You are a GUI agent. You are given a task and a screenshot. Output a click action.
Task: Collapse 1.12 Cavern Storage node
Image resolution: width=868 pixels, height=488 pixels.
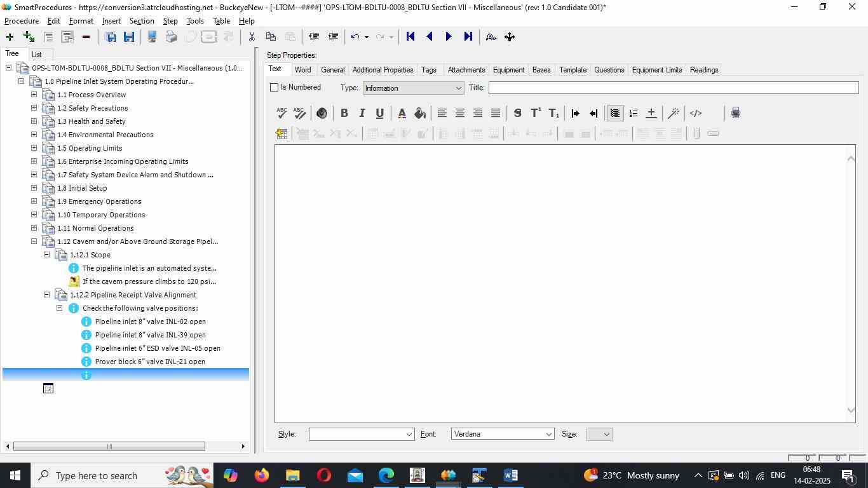[x=34, y=241]
